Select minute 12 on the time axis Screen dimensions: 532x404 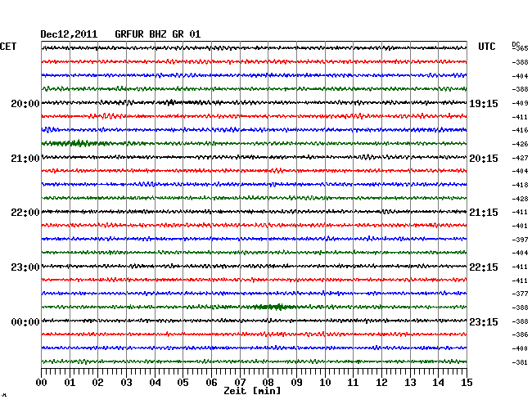381,383
